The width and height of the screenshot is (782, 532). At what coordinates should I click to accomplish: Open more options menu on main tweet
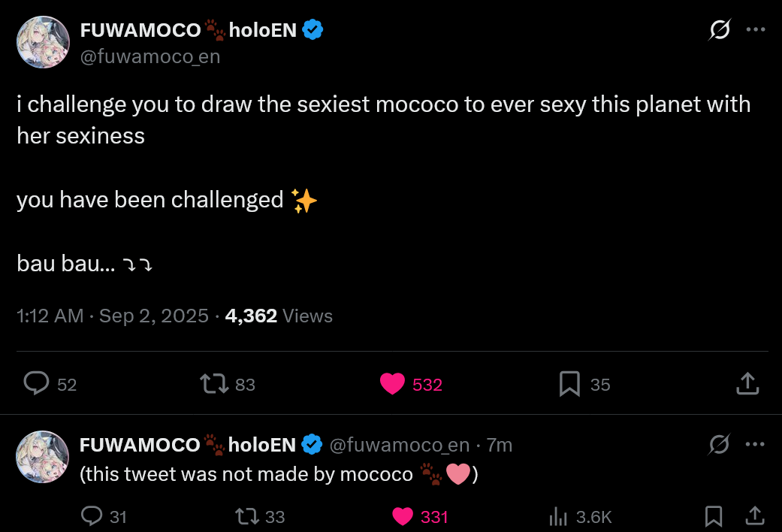[x=755, y=30]
